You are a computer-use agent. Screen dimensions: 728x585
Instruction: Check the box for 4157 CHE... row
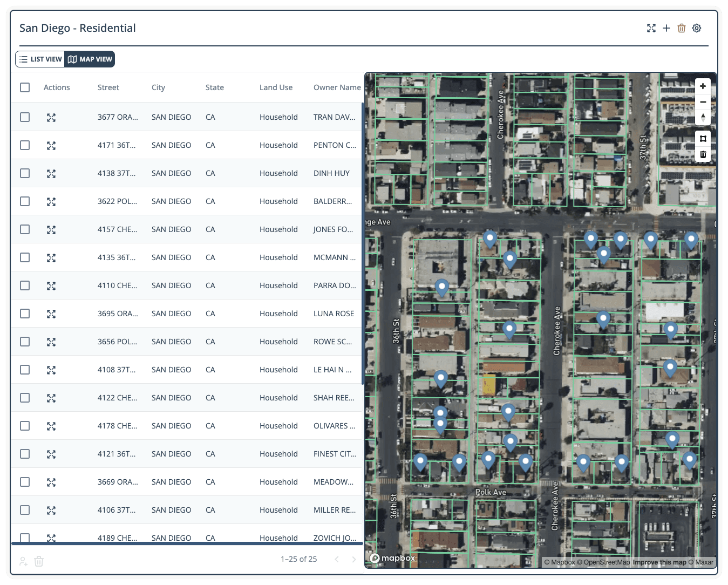pos(25,229)
